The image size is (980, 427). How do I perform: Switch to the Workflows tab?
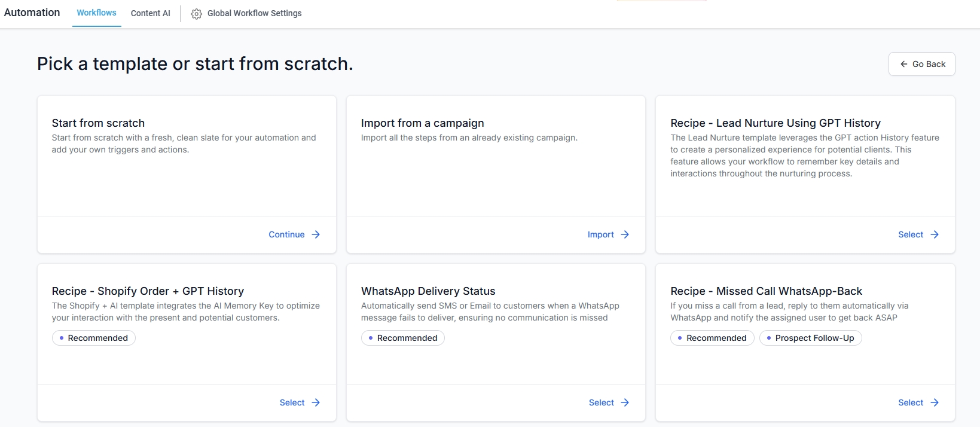[96, 13]
